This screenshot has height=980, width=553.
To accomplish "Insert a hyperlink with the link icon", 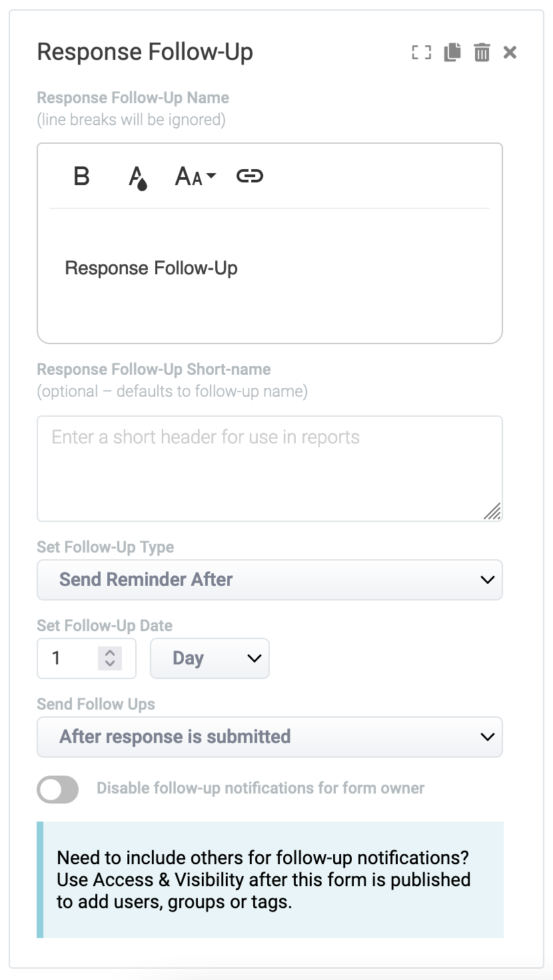I will pyautogui.click(x=250, y=176).
